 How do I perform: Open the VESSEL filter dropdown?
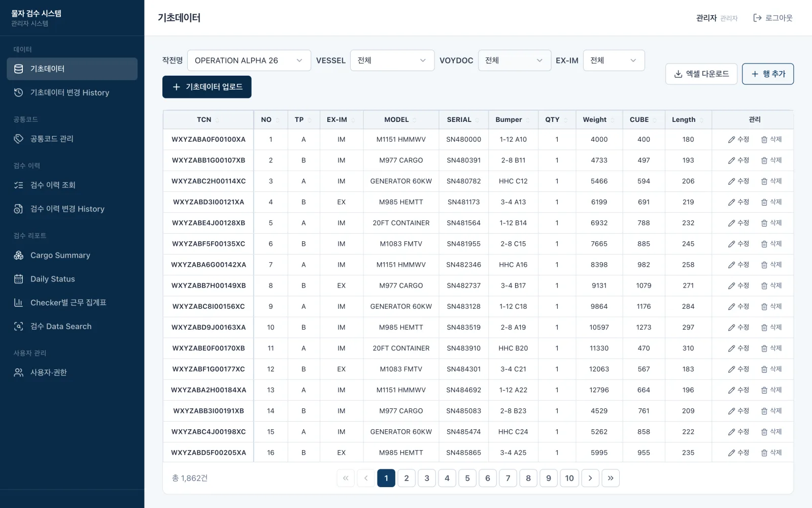tap(392, 60)
